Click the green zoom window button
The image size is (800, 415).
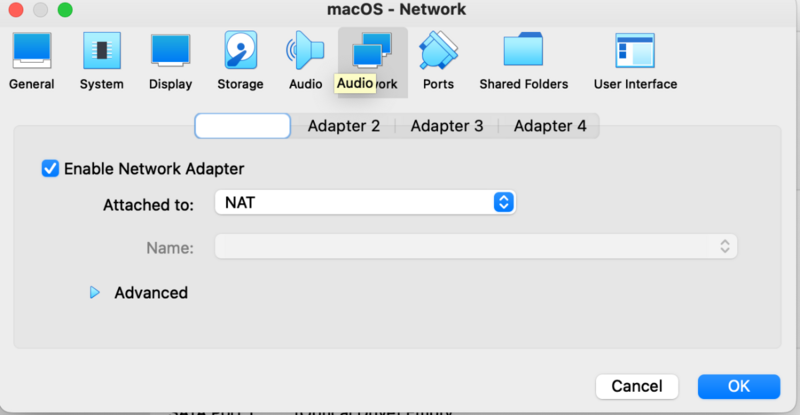65,10
